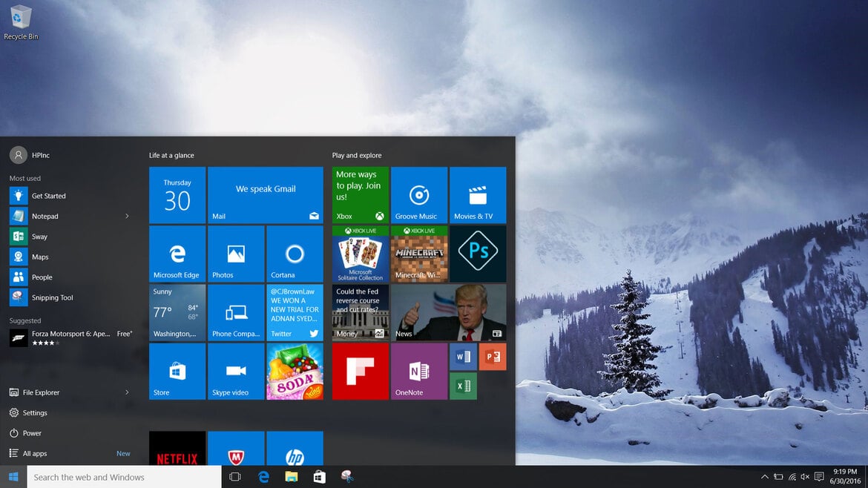Open the battery status tray icon
868x488 pixels.
tap(778, 477)
